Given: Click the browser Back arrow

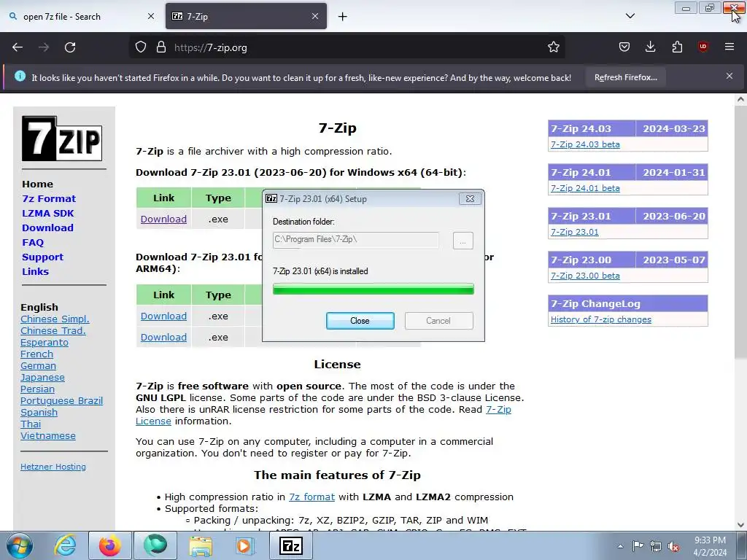Looking at the screenshot, I should point(18,47).
